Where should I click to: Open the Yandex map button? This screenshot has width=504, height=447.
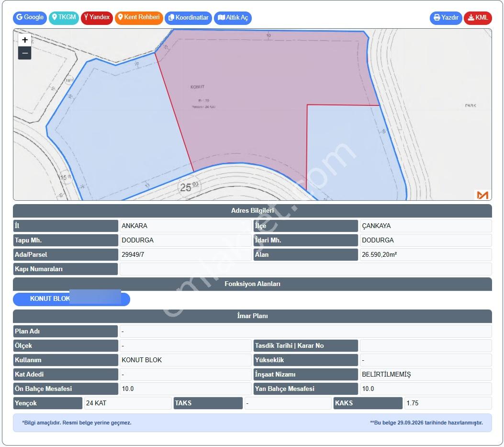(97, 18)
